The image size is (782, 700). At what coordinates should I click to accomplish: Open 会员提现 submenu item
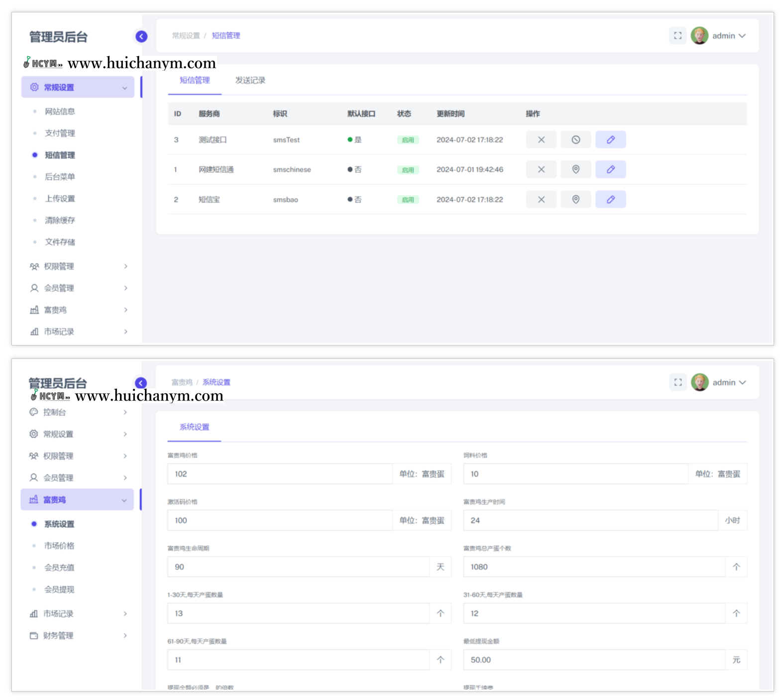click(x=59, y=589)
